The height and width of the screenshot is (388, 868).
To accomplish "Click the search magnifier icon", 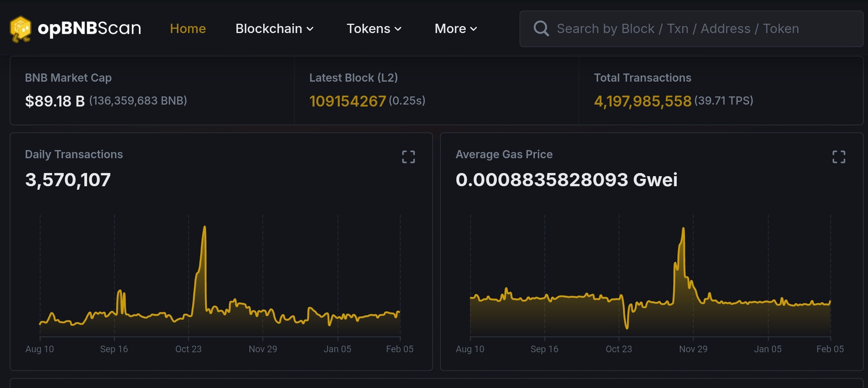I will tap(541, 29).
